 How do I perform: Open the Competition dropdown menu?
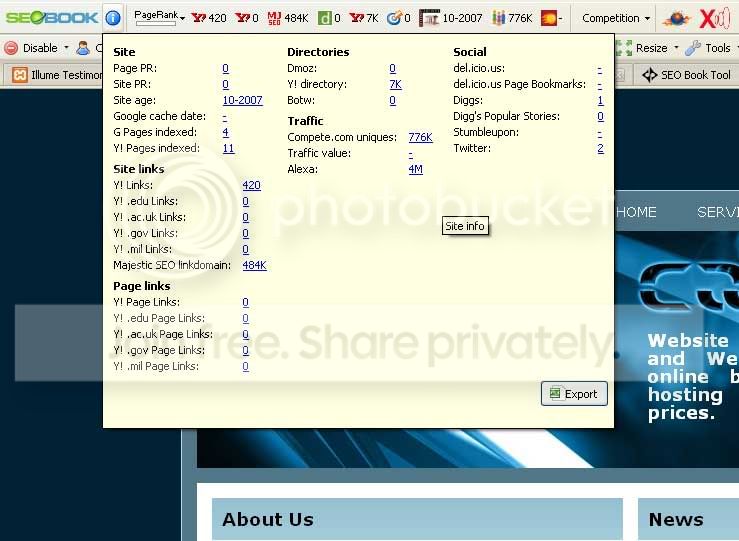point(616,18)
